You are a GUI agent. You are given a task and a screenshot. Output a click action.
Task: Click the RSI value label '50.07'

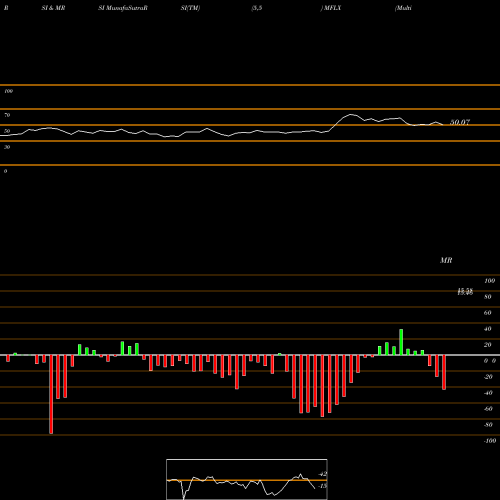460,122
